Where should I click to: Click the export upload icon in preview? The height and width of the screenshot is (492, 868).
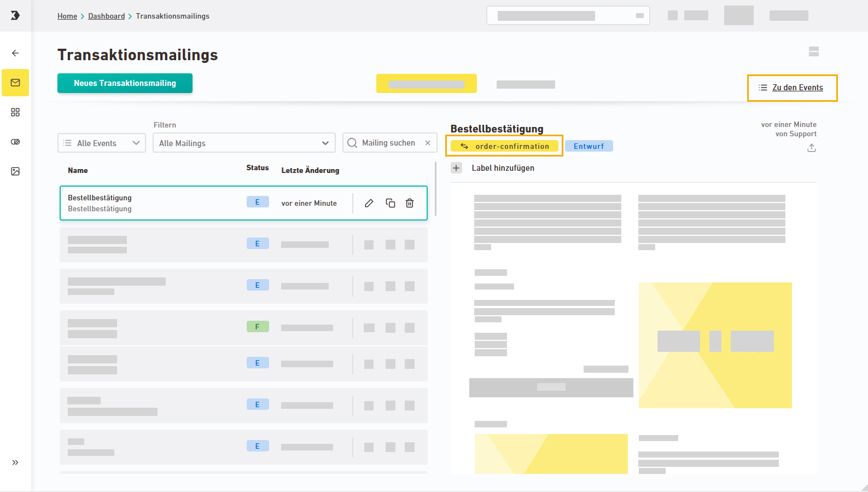812,148
